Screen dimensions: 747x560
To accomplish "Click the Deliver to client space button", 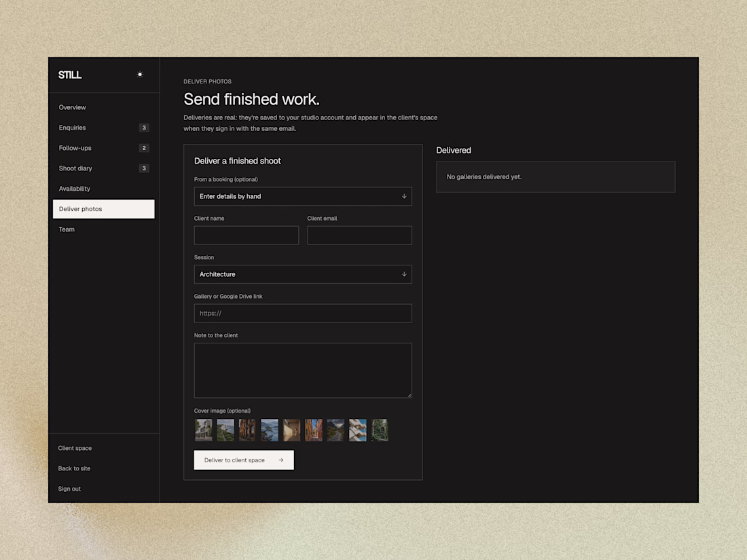I will pyautogui.click(x=244, y=460).
